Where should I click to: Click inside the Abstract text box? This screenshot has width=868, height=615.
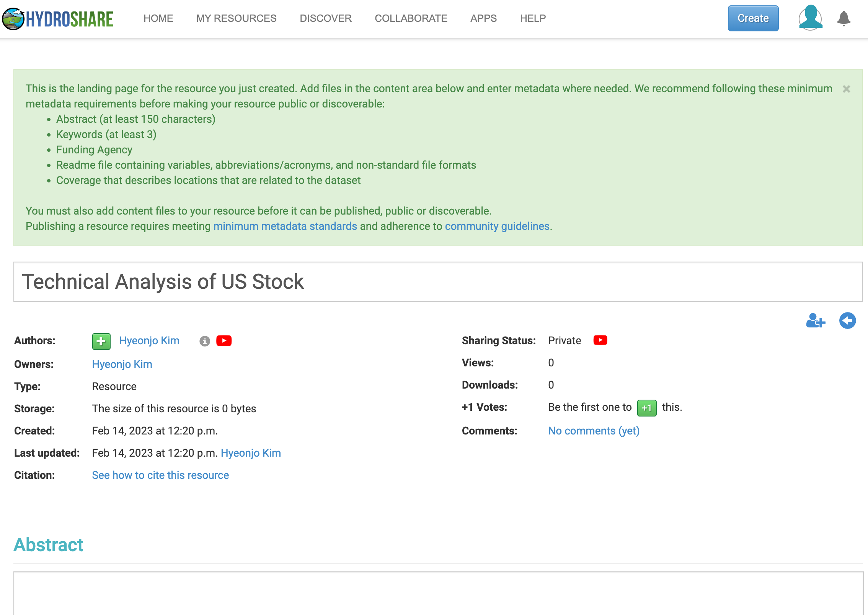click(x=438, y=593)
